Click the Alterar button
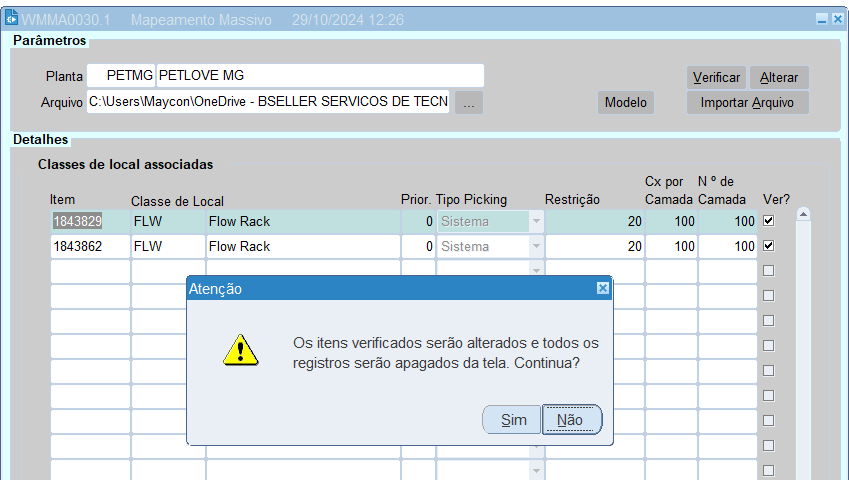 pyautogui.click(x=779, y=77)
